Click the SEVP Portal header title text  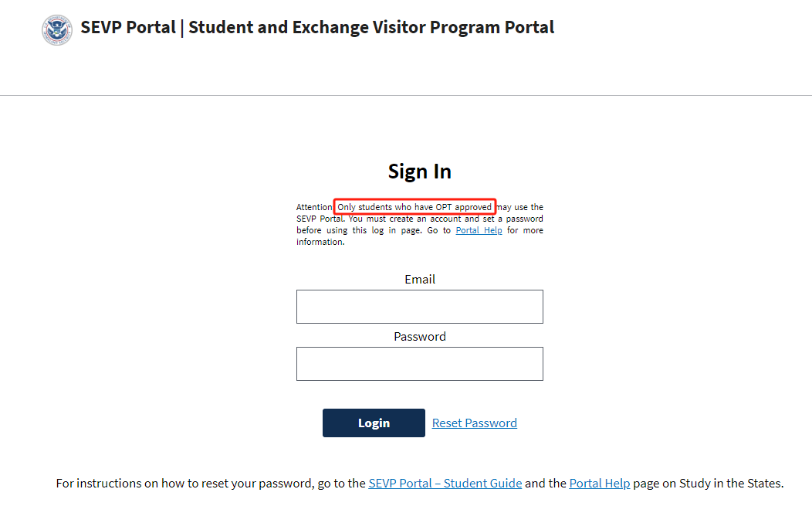click(x=317, y=27)
